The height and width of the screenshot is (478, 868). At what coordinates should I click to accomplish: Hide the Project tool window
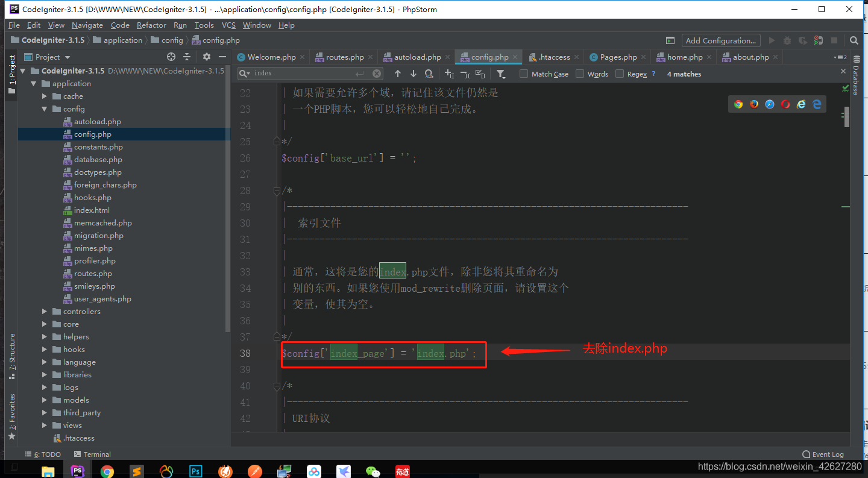(222, 57)
